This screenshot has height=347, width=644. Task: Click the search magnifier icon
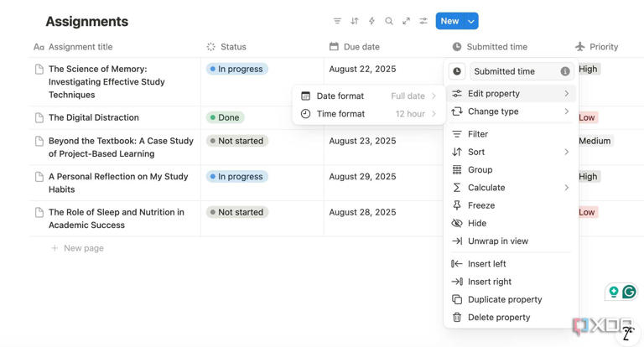389,21
